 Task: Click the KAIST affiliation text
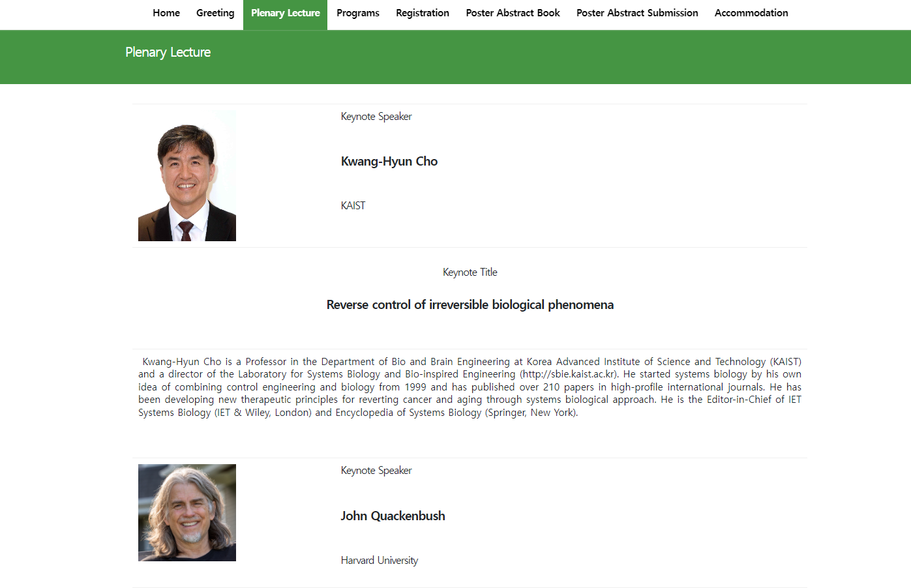(353, 205)
